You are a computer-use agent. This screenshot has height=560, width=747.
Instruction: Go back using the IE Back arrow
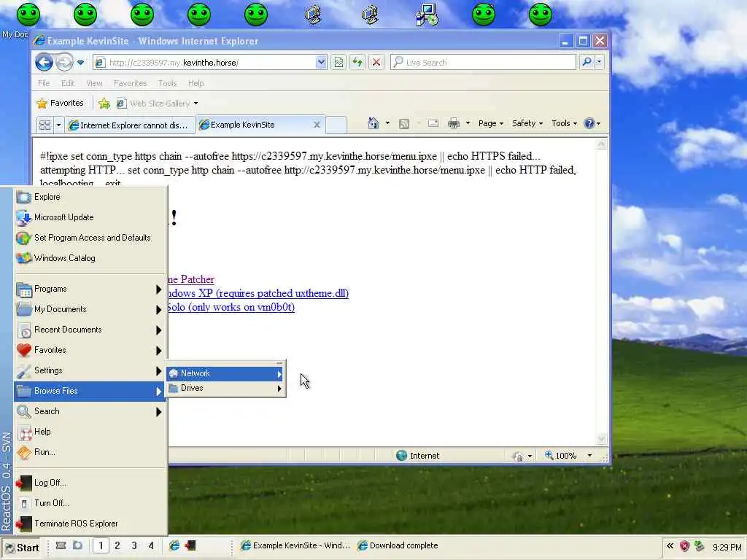(44, 62)
